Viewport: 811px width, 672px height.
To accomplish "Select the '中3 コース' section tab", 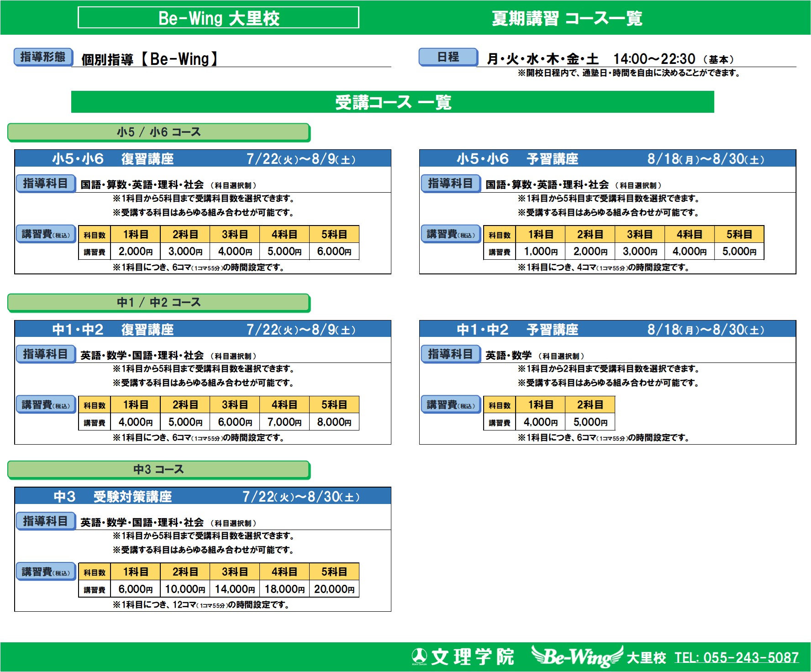I will click(x=158, y=470).
